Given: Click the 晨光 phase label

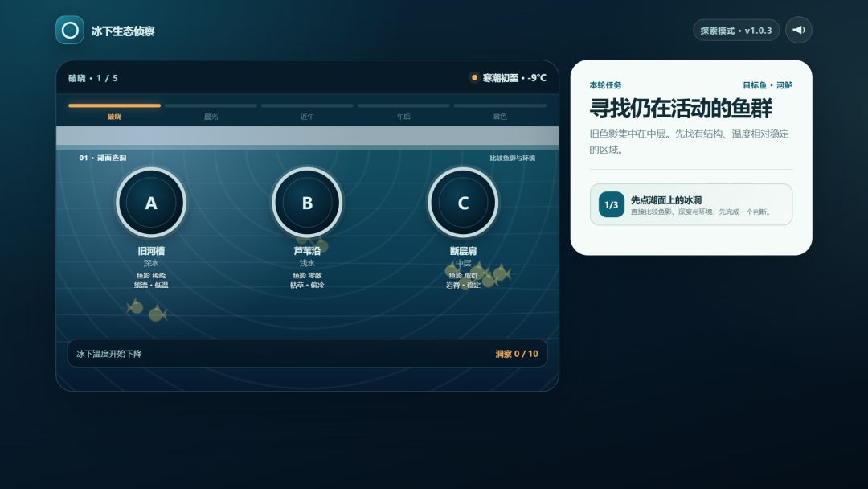Looking at the screenshot, I should [x=211, y=117].
